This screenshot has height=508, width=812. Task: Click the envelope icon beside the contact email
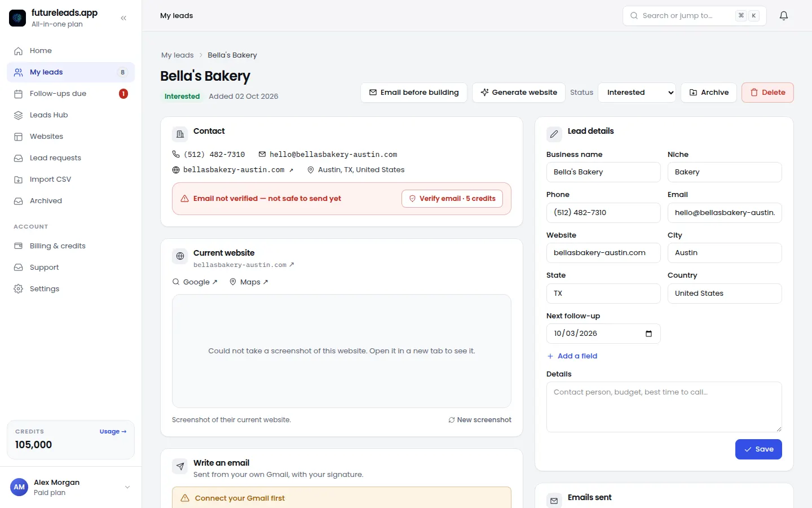pyautogui.click(x=262, y=154)
